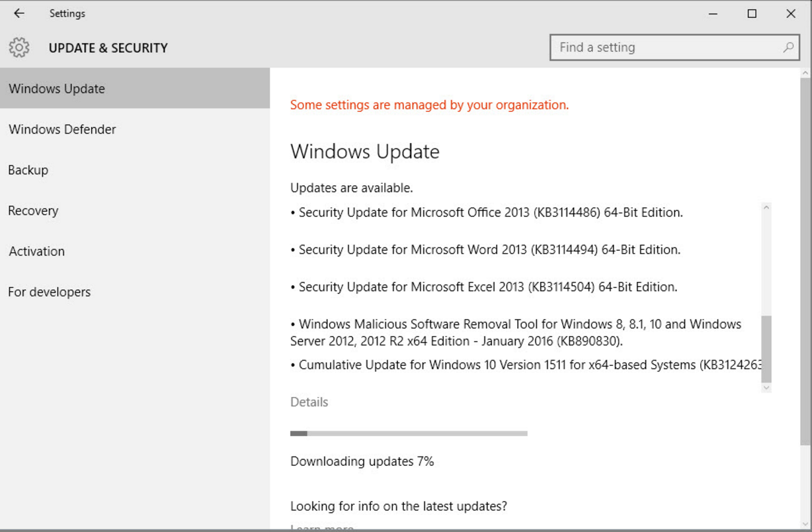Screen dimensions: 812x532
Task: Open Activation settings
Action: tap(135, 251)
